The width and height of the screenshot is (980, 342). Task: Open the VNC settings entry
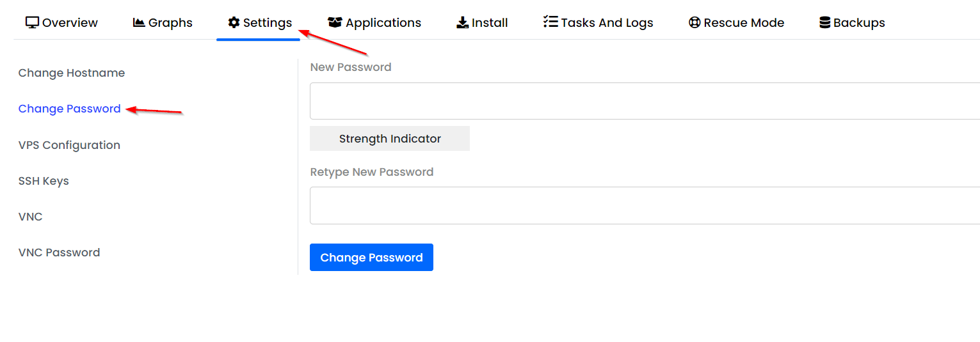[x=31, y=217]
